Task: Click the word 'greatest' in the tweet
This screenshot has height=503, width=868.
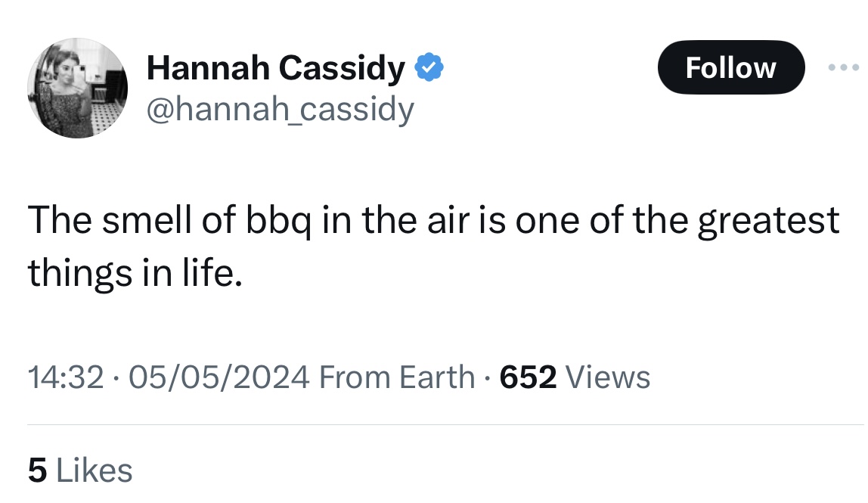Action: pos(769,221)
